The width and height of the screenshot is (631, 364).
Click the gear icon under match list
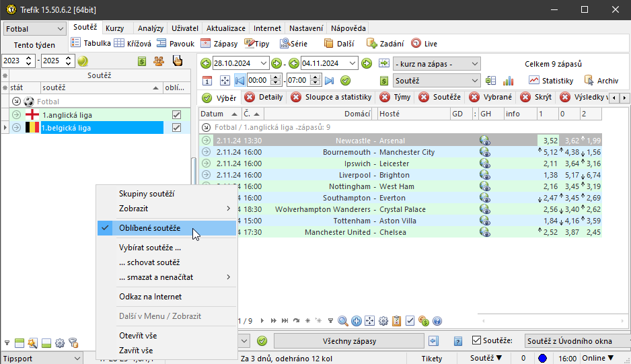click(383, 321)
